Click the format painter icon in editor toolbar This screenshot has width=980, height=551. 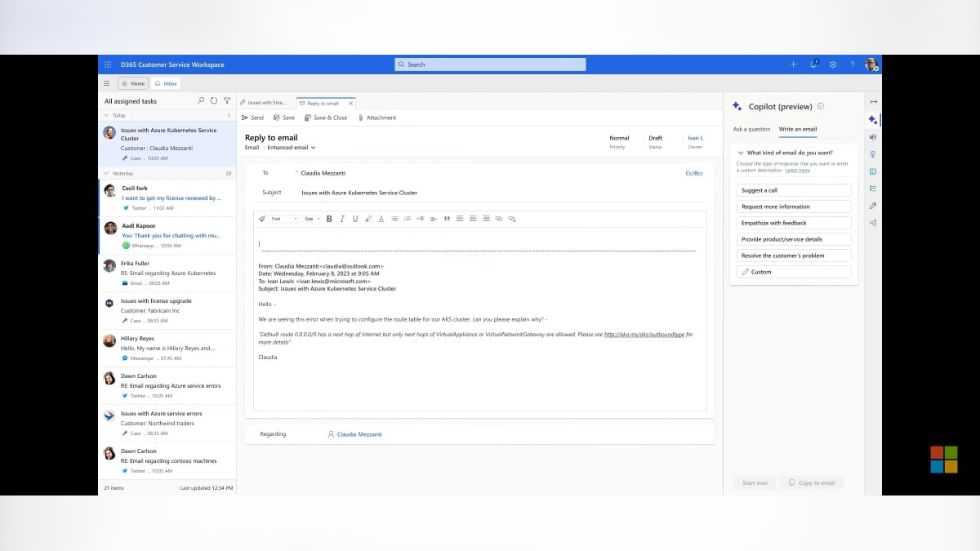tap(262, 219)
